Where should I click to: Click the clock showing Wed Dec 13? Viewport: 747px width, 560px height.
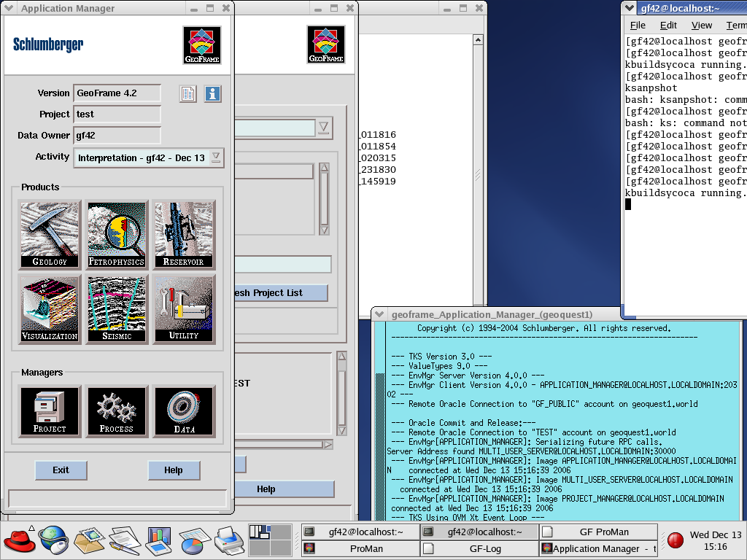pos(716,540)
